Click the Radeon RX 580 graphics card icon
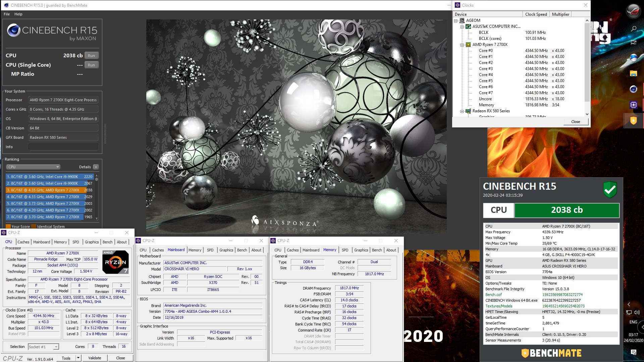 468,111
